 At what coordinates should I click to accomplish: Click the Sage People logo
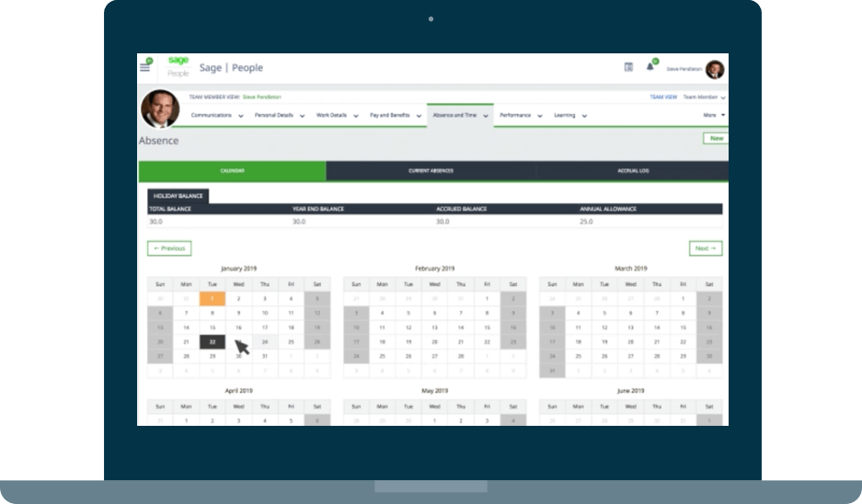tap(178, 67)
